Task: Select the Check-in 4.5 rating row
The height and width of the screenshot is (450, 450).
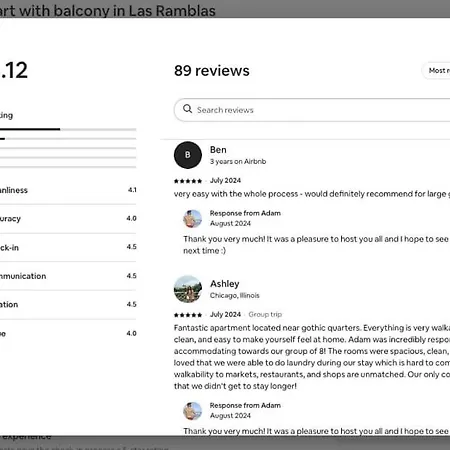Action: click(x=68, y=247)
